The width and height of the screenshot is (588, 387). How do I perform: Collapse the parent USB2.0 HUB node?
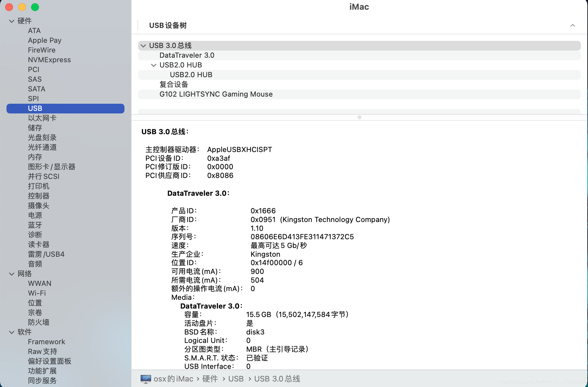coord(154,65)
